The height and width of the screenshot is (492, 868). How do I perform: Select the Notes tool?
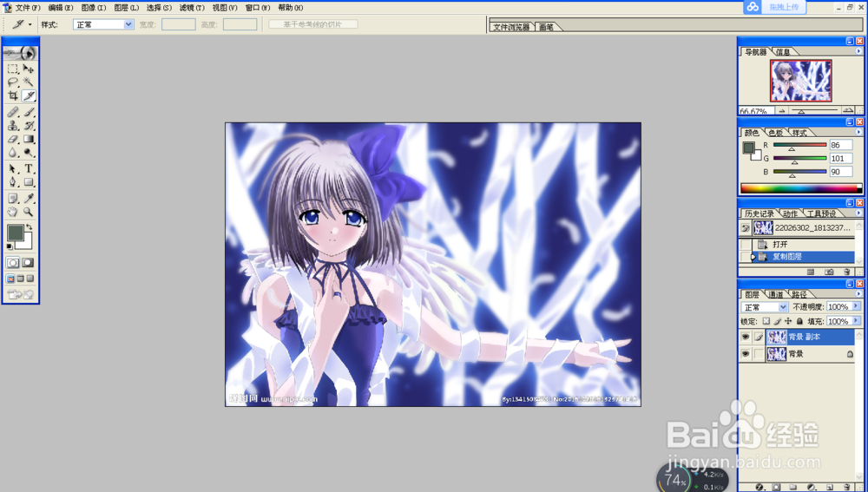13,198
